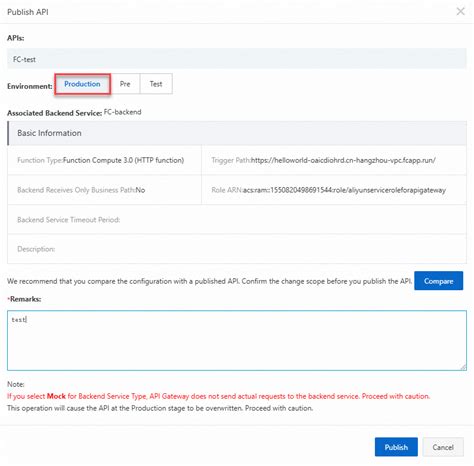
Task: Cancel the publish dialog
Action: (443, 447)
